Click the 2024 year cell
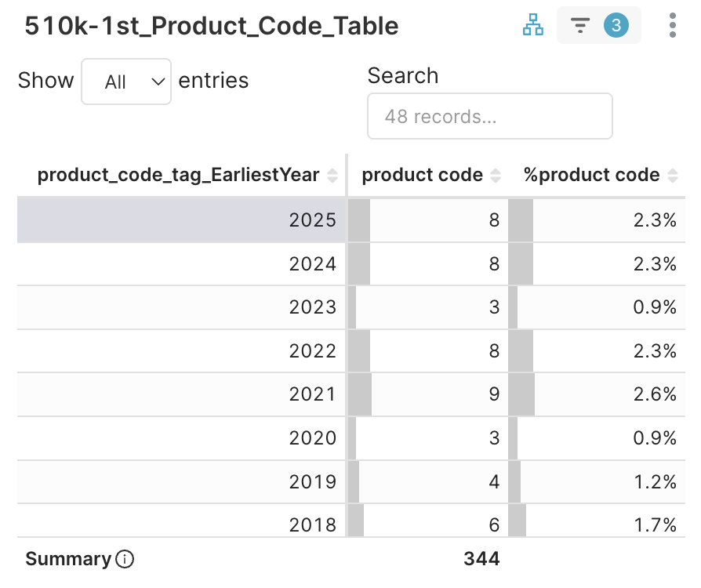 click(x=313, y=264)
